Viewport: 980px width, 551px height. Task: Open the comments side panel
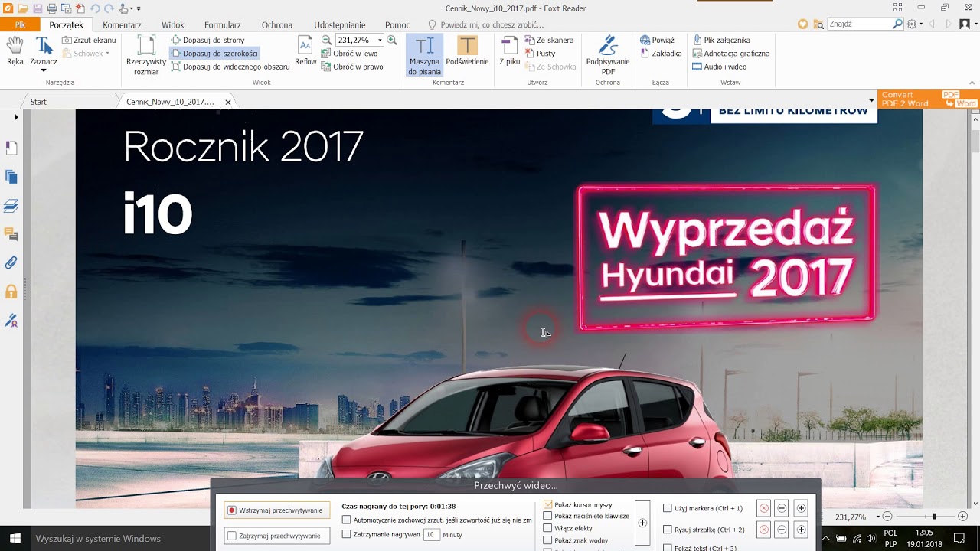(x=11, y=234)
